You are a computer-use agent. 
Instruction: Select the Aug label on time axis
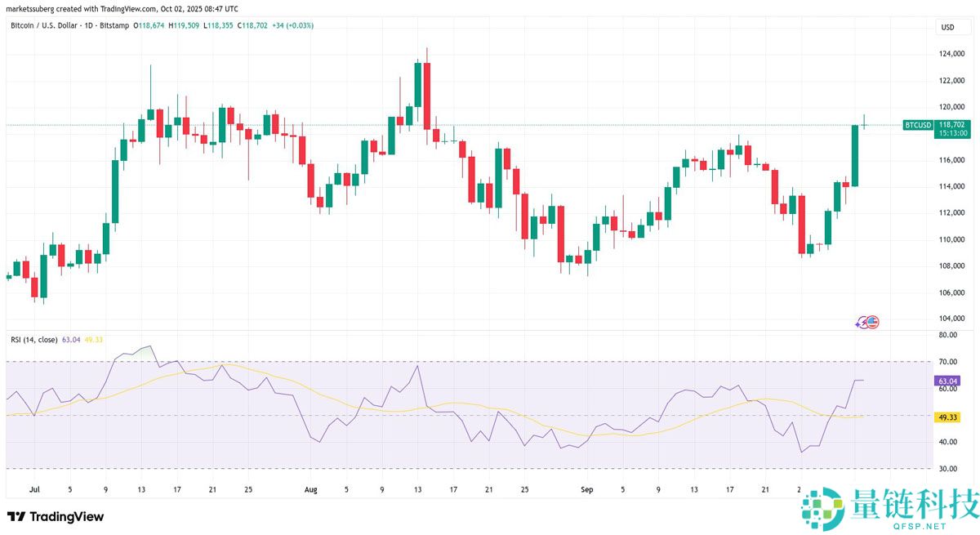click(x=310, y=489)
